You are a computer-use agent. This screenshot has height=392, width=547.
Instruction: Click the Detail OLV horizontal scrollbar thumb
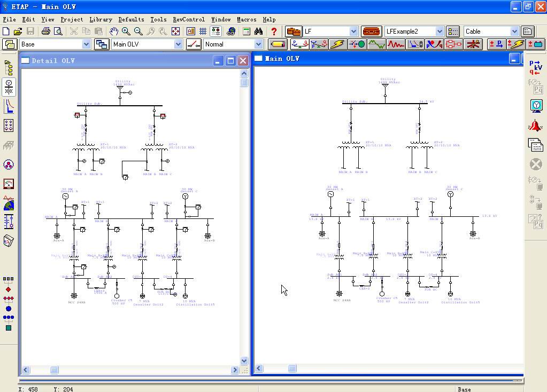(55, 370)
